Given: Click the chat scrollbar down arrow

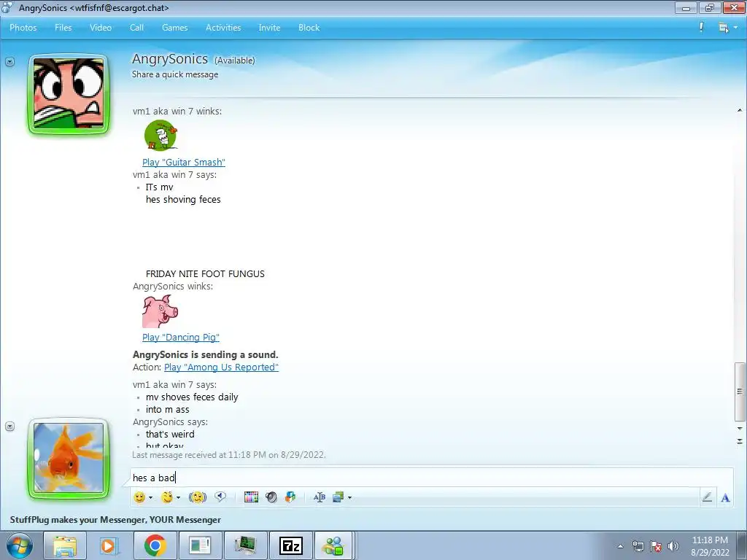Looking at the screenshot, I should click(740, 429).
